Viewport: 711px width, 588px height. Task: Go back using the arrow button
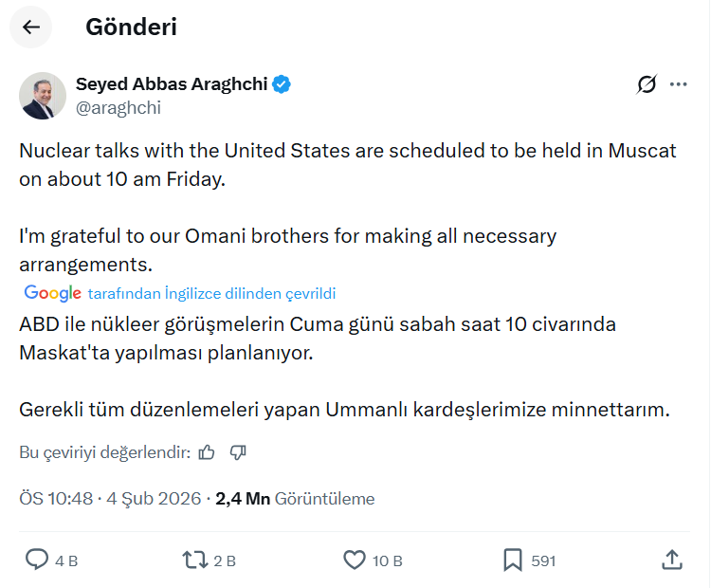(x=31, y=28)
